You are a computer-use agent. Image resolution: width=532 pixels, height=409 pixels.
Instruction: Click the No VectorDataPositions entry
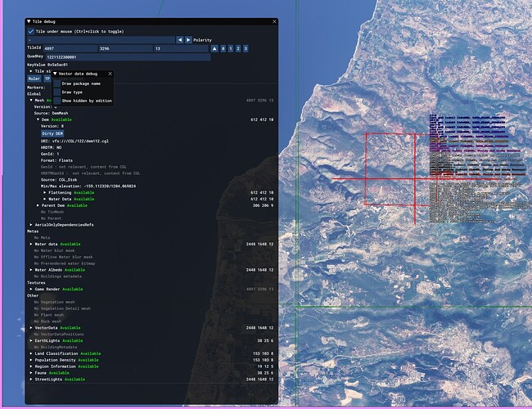[59, 335]
